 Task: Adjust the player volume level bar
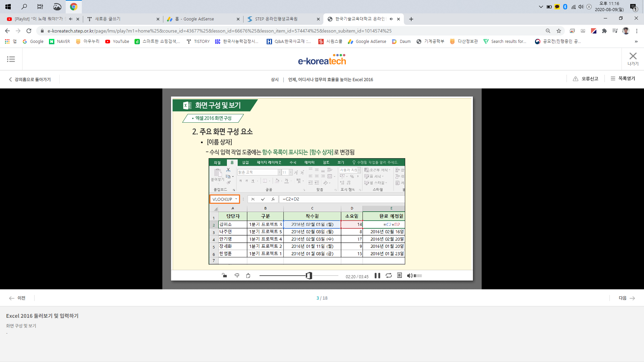(x=418, y=276)
